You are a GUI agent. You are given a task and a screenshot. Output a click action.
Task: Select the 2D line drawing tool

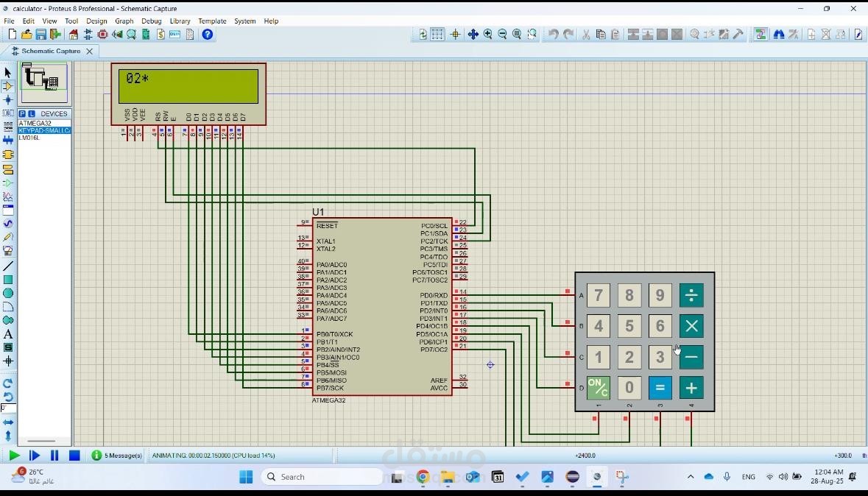tap(8, 266)
